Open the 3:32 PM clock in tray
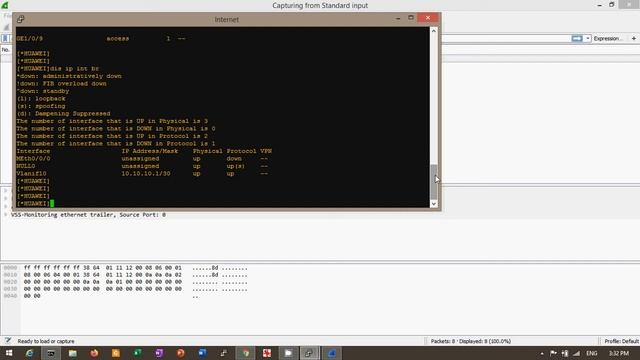This screenshot has width=640, height=360. click(619, 353)
